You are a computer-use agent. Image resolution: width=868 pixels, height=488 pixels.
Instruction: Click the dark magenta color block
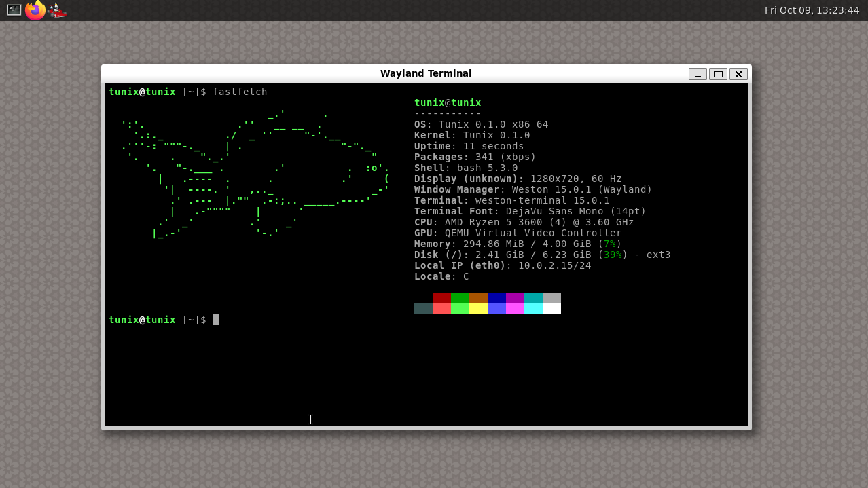coord(515,298)
